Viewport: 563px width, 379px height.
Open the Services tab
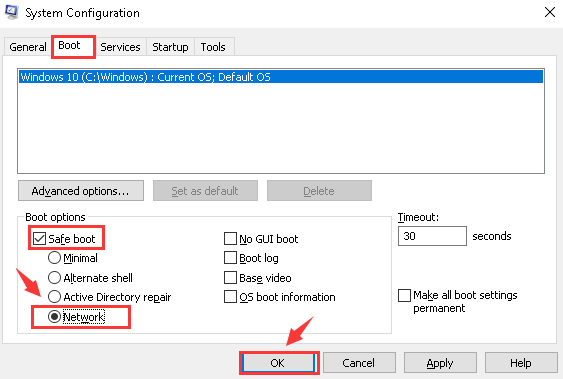(120, 47)
